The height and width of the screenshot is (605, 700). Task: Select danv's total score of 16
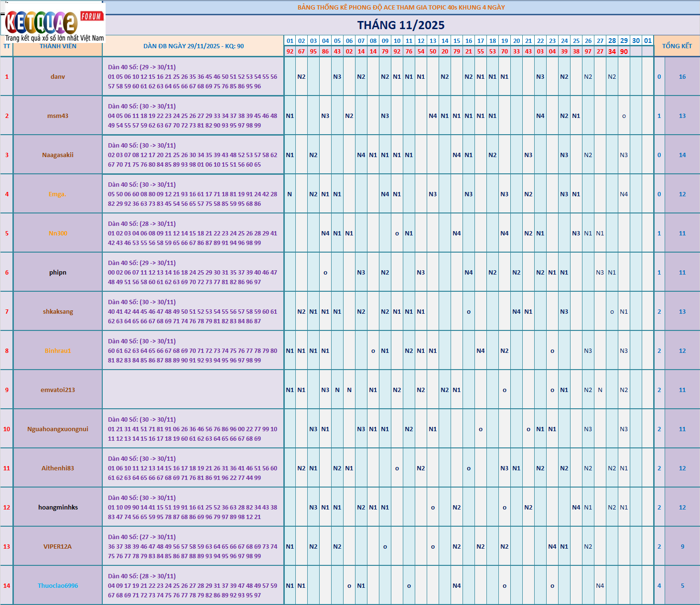click(682, 77)
